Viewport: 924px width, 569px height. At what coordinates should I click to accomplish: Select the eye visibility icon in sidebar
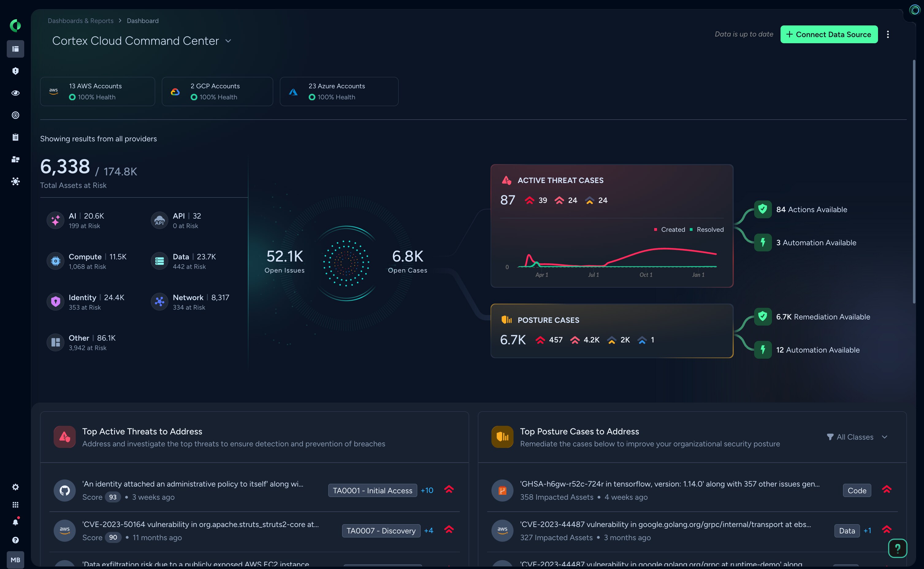15,93
